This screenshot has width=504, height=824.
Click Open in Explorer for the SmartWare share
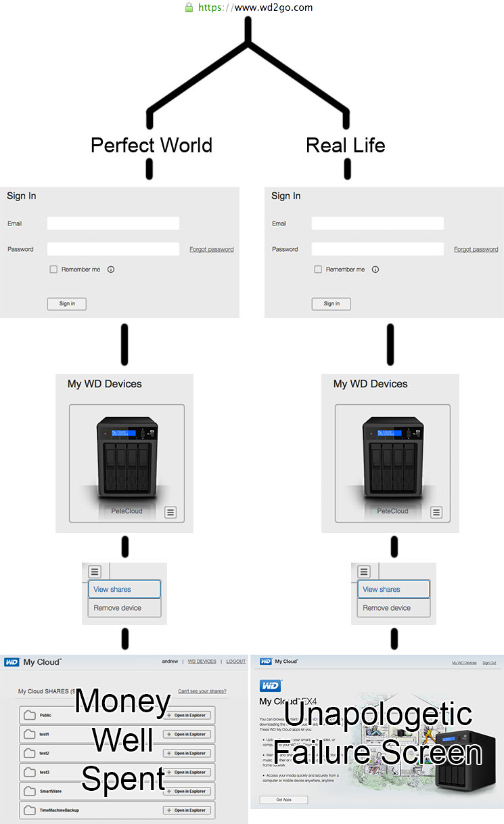[187, 791]
